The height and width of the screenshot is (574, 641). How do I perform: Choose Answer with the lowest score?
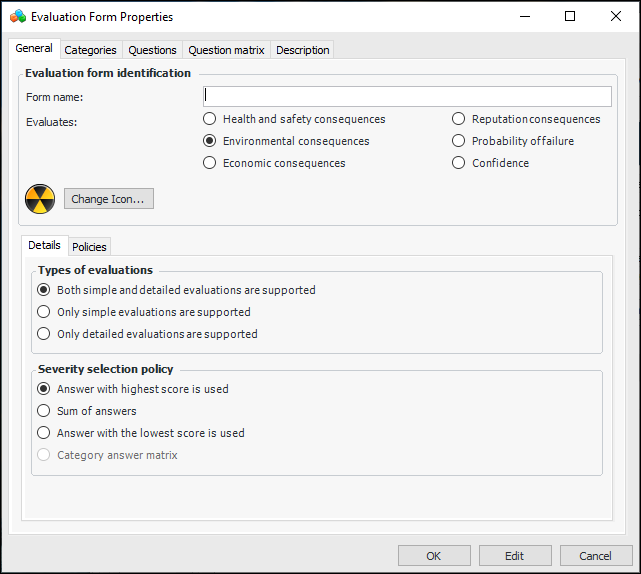44,433
